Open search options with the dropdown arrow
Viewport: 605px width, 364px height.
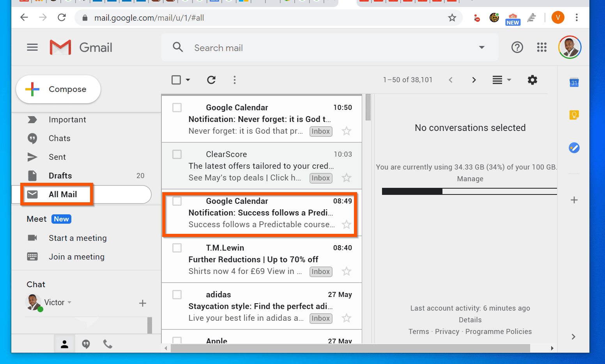tap(482, 47)
